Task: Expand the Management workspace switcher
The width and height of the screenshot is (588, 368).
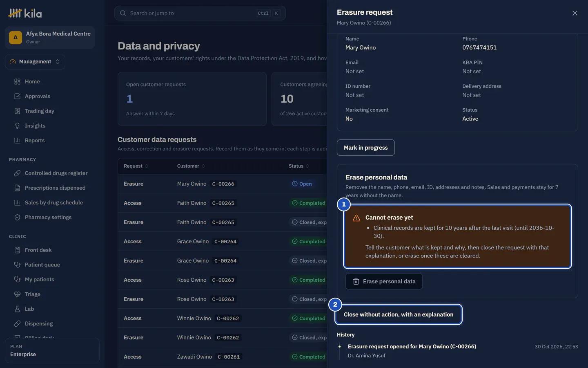Action: (x=35, y=62)
